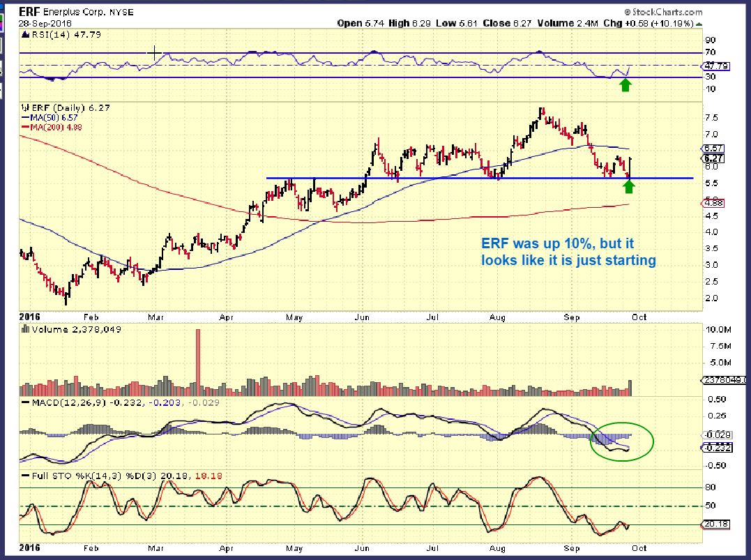This screenshot has width=751, height=560.
Task: Click the Enerplus Corp. company name
Action: (74, 12)
